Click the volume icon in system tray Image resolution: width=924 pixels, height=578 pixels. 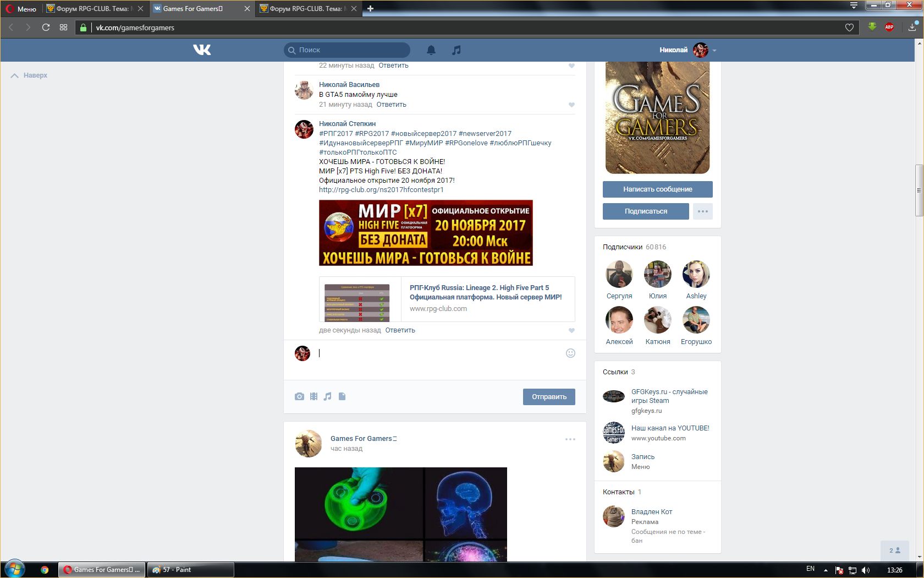[x=866, y=570]
